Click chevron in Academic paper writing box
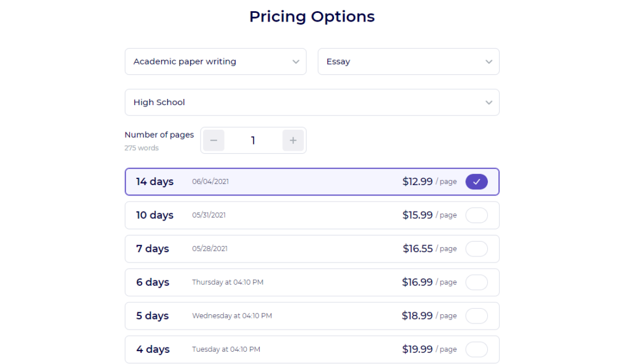Viewport: 630px width, 364px height. click(x=296, y=62)
